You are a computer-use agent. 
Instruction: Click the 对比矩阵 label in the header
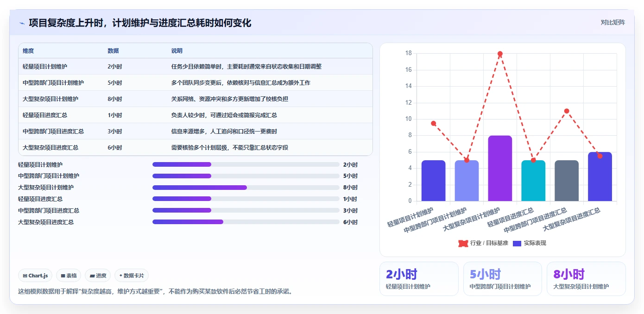612,22
